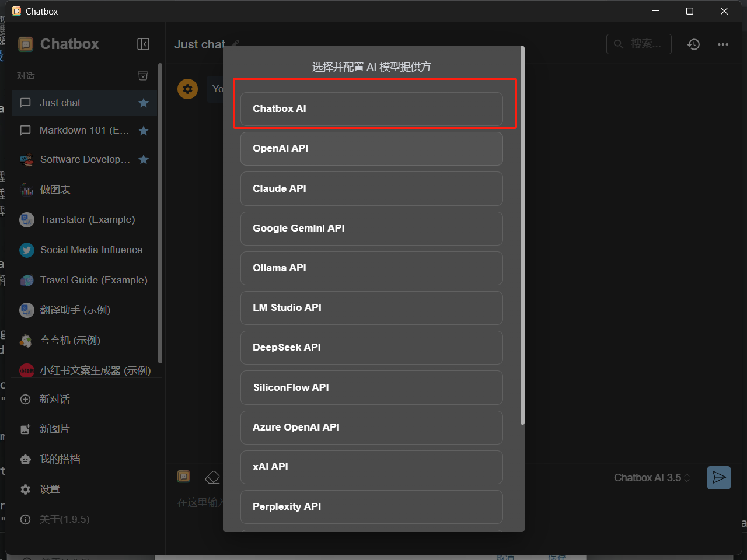Open the Markdown 101 conversation
Viewport: 747px width, 560px height.
click(85, 131)
